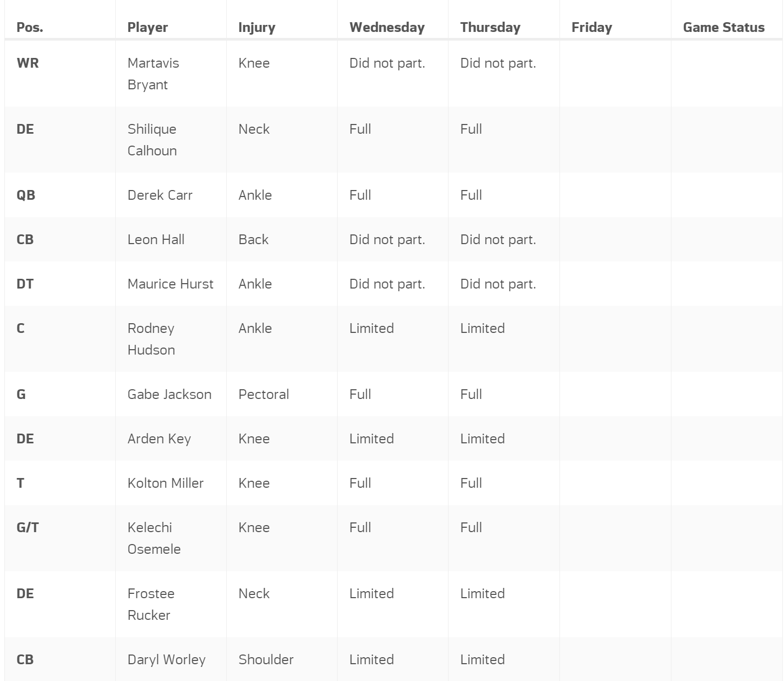Select Rodney Hudson's name
The image size is (784, 681).
pos(151,339)
